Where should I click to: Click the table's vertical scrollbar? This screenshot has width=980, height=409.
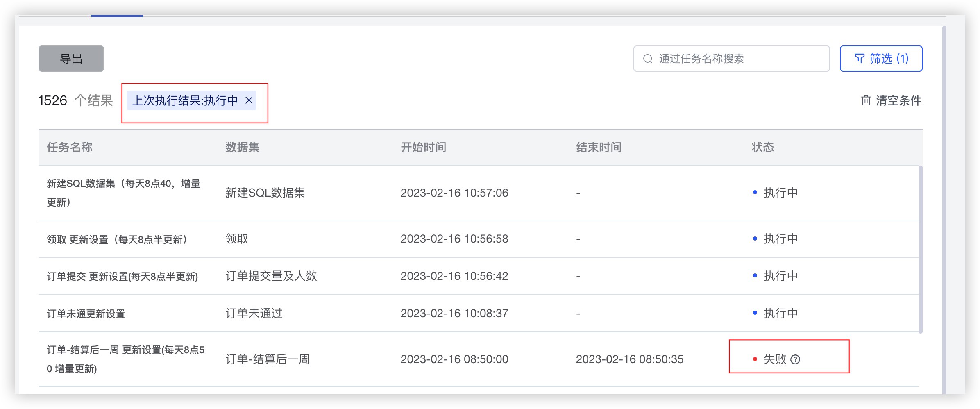(x=921, y=249)
